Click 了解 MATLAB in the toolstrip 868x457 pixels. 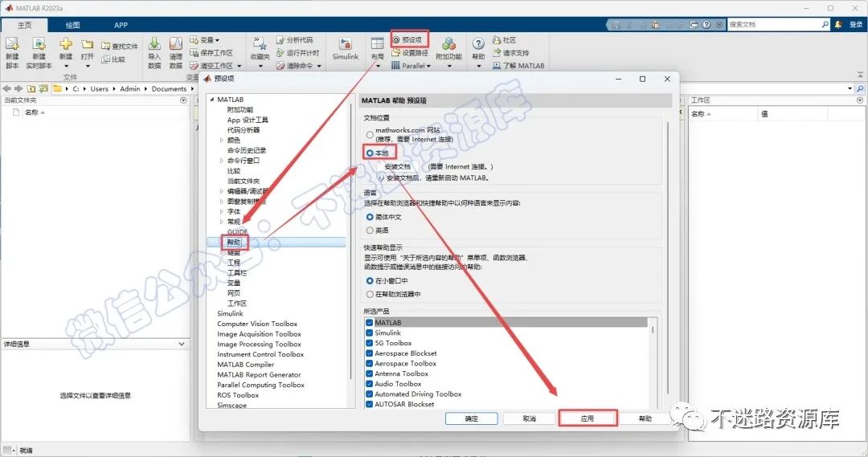click(x=518, y=65)
